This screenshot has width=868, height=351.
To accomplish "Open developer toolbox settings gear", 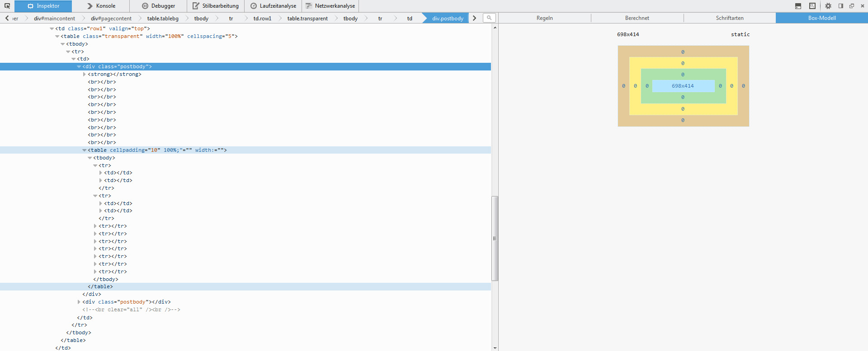I will click(828, 6).
